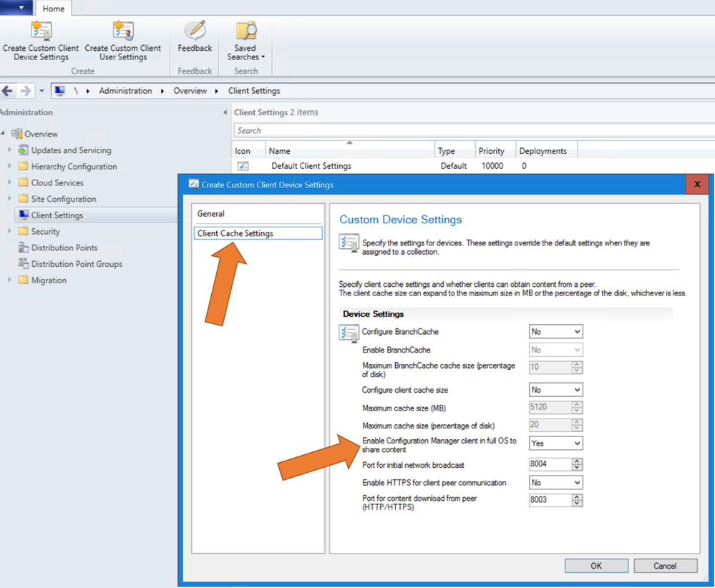This screenshot has height=588, width=715.
Task: Expand the Migration node
Action: pyautogui.click(x=9, y=280)
